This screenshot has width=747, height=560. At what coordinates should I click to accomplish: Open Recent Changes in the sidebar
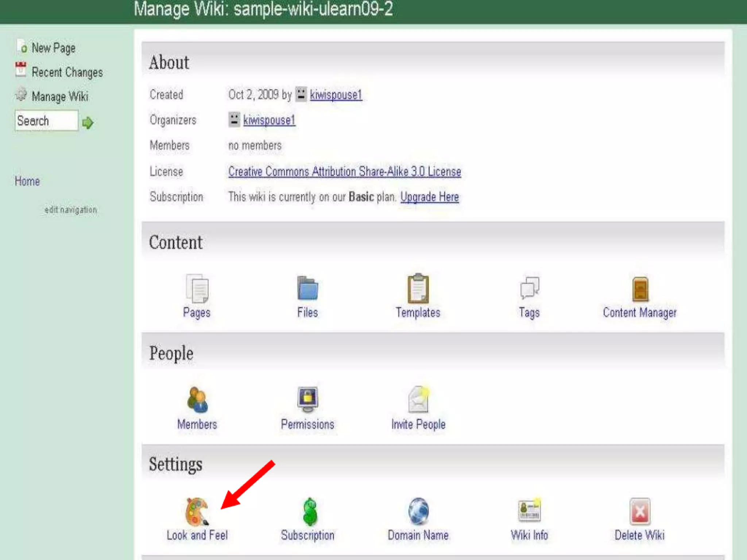pyautogui.click(x=67, y=72)
